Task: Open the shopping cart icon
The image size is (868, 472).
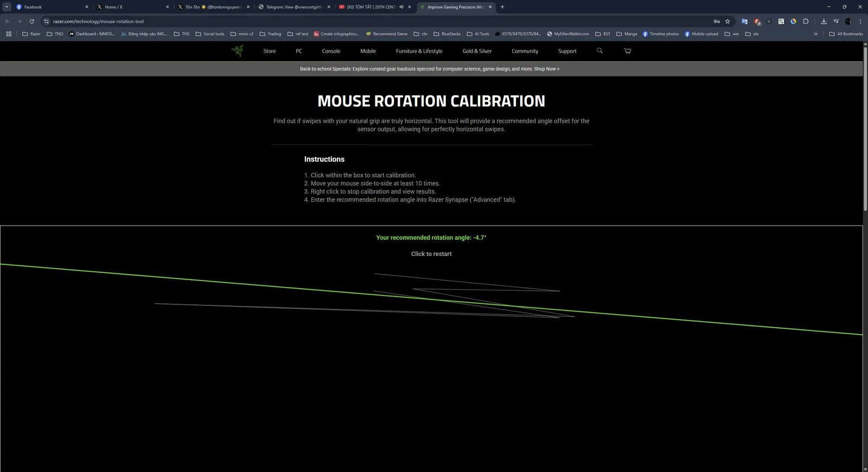Action: [x=628, y=51]
